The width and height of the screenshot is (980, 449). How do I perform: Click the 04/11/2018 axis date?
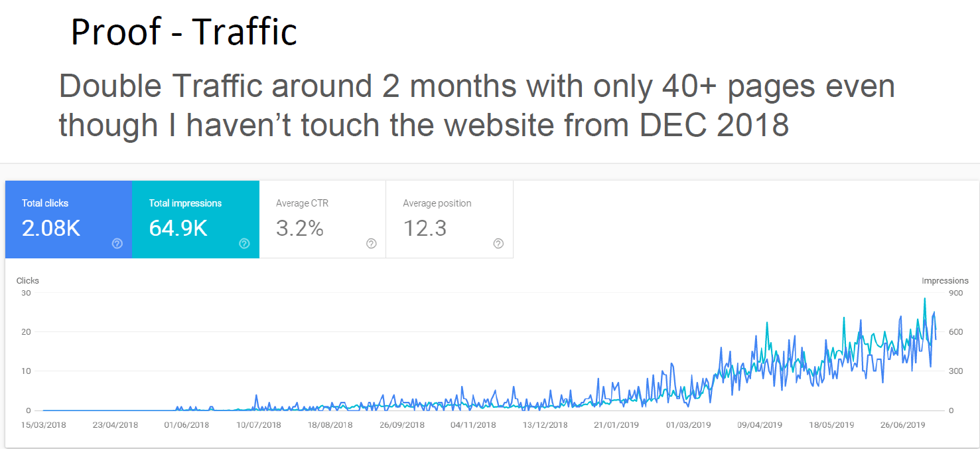coord(473,425)
